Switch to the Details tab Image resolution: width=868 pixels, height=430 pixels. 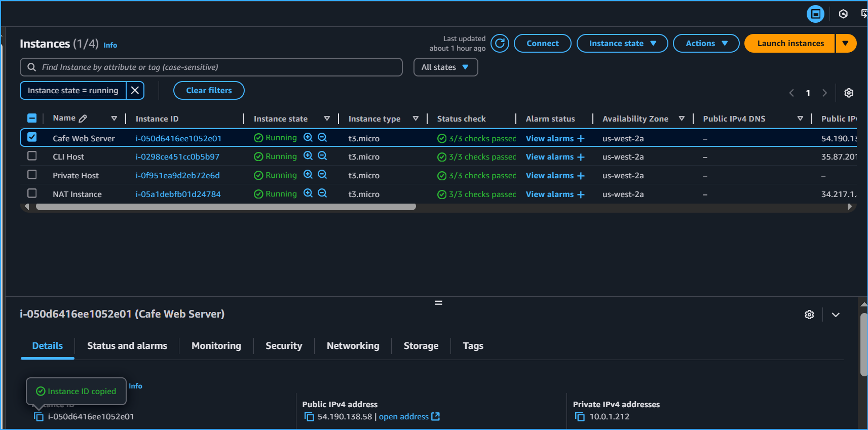[x=48, y=346]
